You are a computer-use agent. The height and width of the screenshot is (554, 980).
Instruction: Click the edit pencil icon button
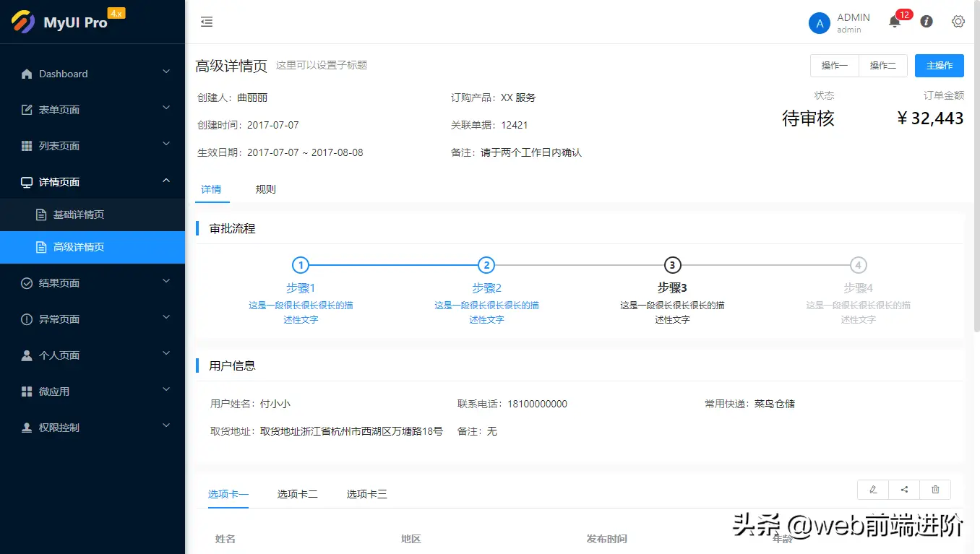point(873,490)
